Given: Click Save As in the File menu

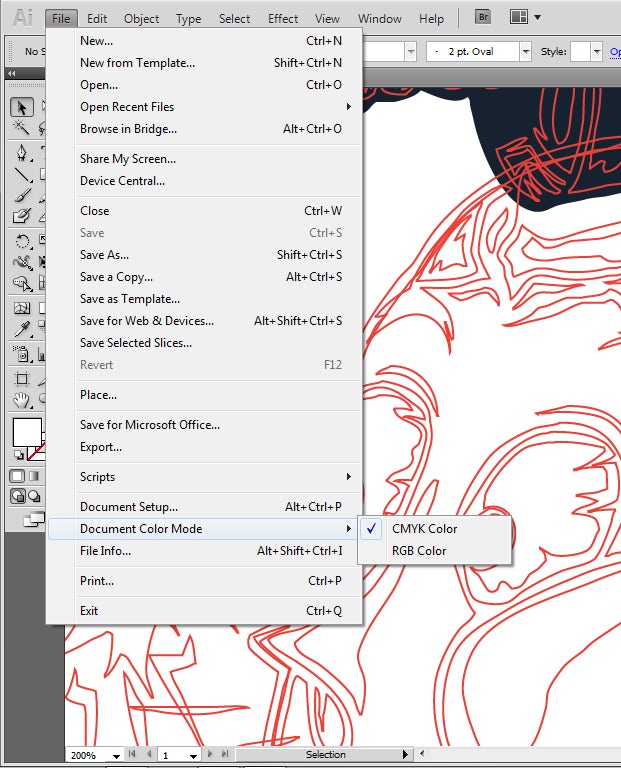Looking at the screenshot, I should [x=104, y=255].
